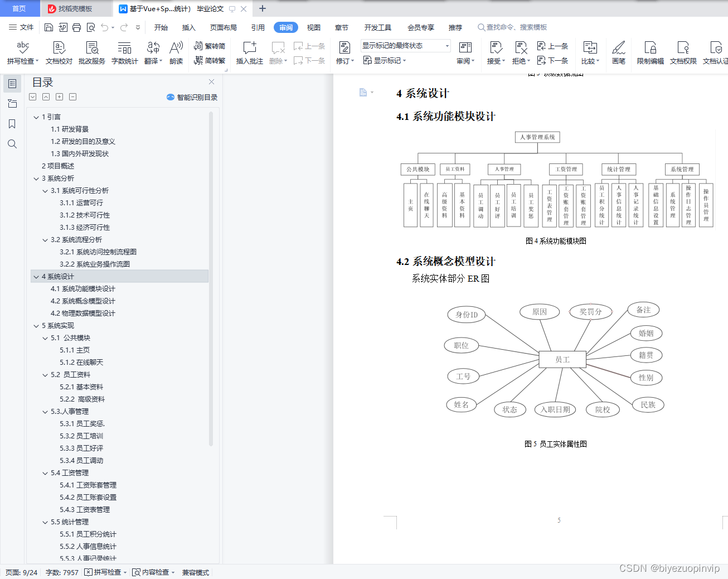Open 显示标记的最终状态 dropdown

point(405,46)
